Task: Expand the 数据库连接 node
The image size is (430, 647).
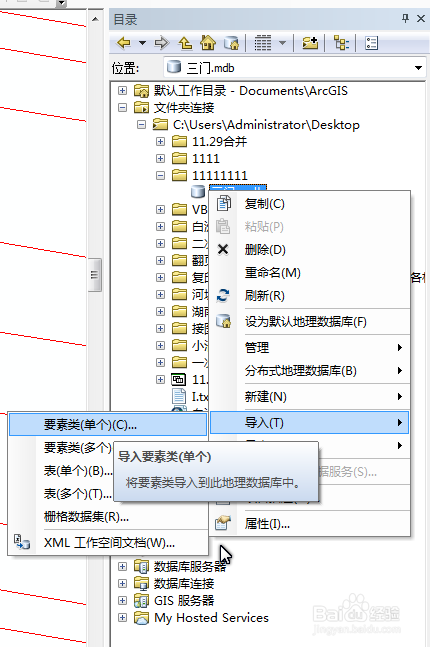Action: [122, 583]
